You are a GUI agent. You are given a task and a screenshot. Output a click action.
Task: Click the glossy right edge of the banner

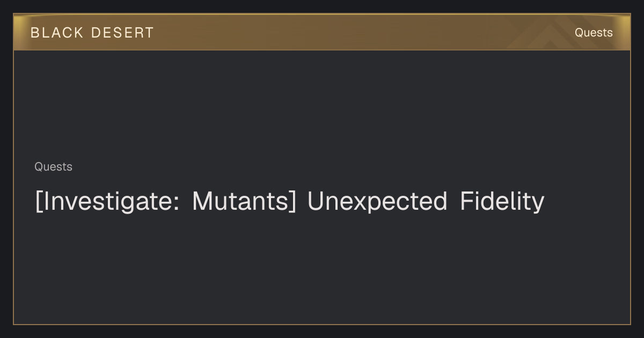[x=624, y=32]
